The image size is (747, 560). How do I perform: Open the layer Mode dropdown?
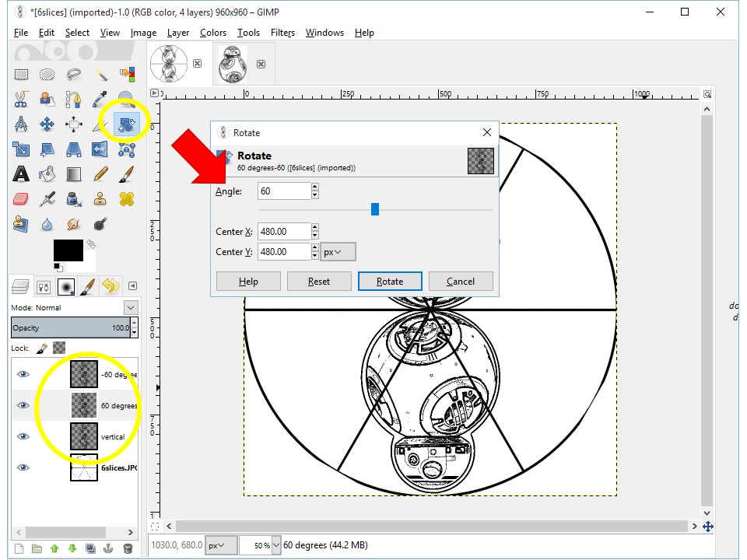pyautogui.click(x=131, y=308)
